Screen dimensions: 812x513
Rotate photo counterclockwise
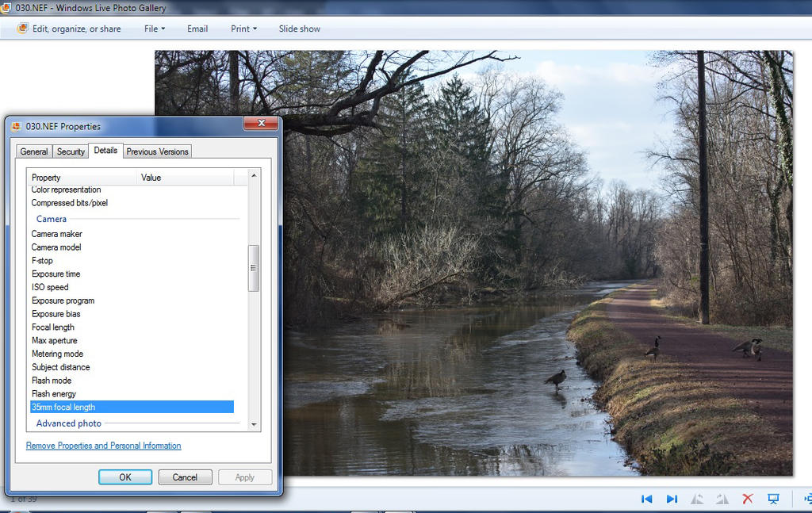697,499
